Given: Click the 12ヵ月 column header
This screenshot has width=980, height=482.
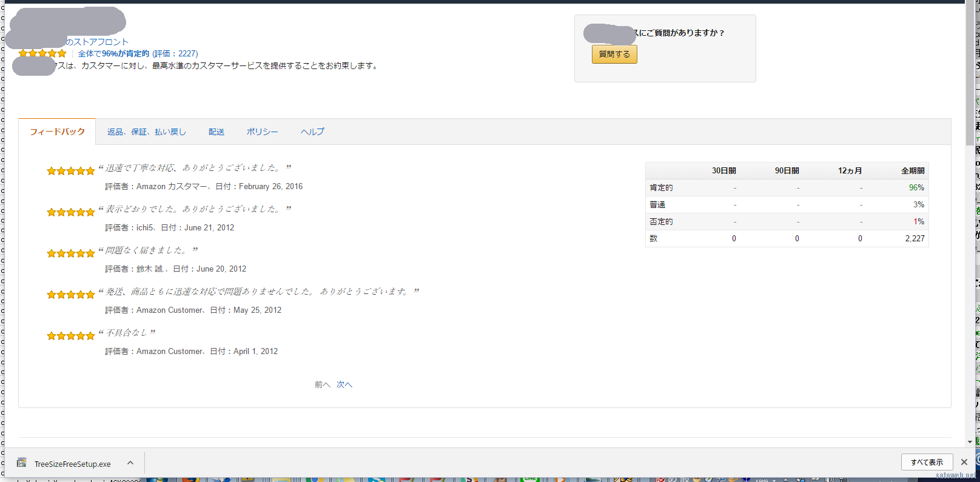Looking at the screenshot, I should (850, 170).
